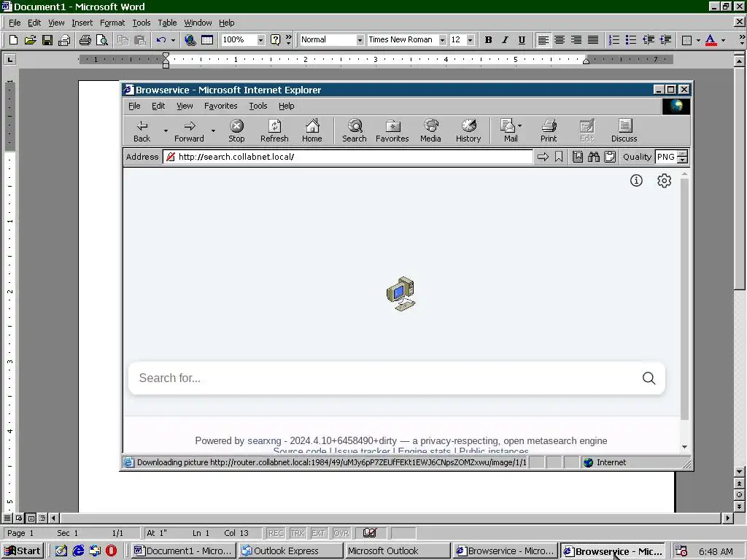This screenshot has width=747, height=560.
Task: Set paragraph alignment to justify in Word
Action: pos(593,40)
